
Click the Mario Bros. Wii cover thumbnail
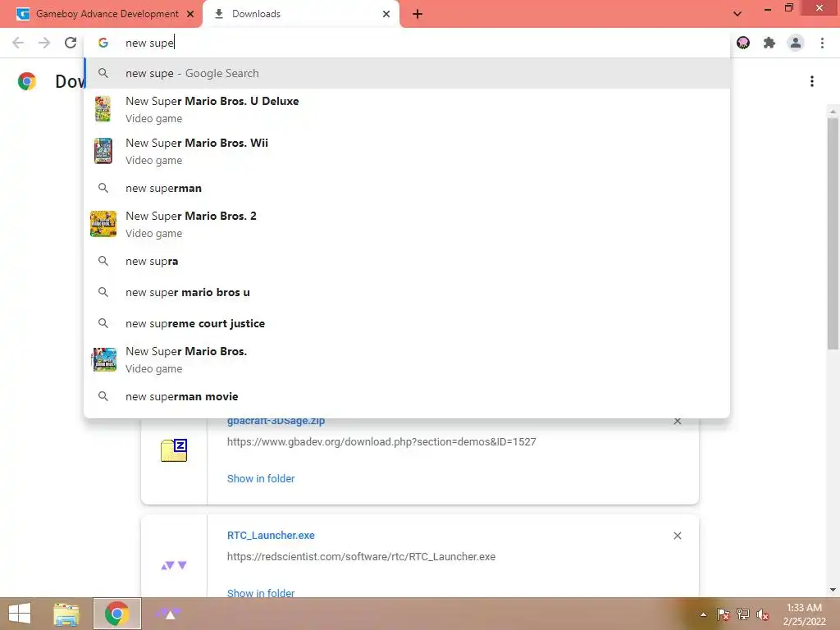point(103,151)
